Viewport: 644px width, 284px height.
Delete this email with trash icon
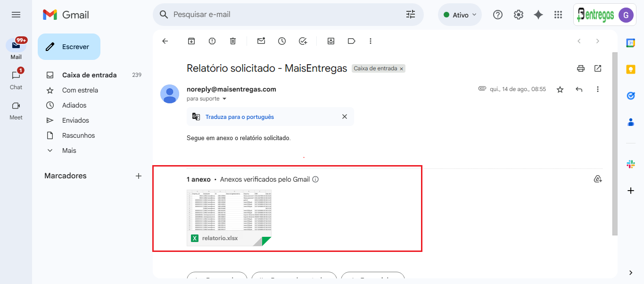233,41
